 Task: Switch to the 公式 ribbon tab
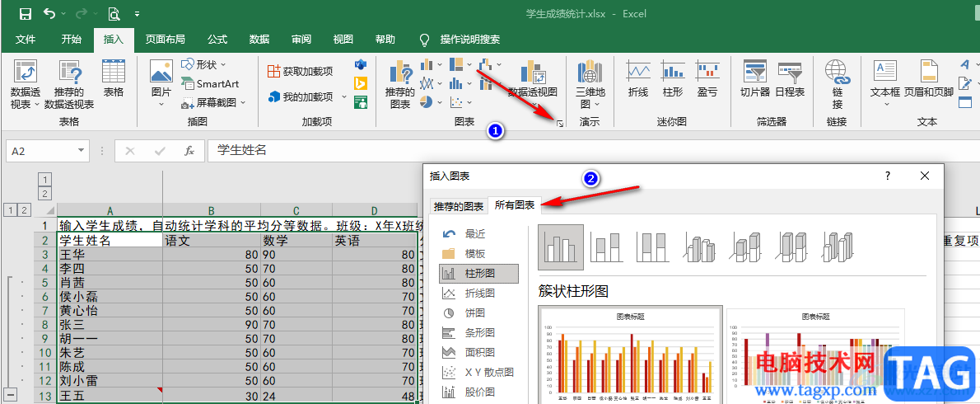(217, 40)
